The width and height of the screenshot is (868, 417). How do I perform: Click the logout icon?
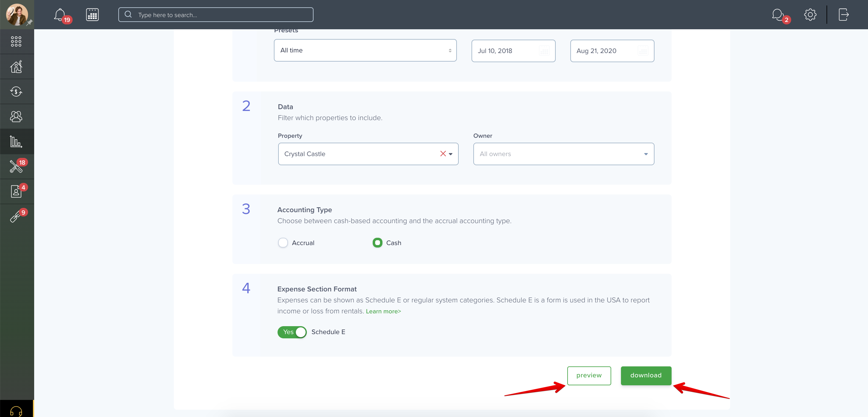843,15
